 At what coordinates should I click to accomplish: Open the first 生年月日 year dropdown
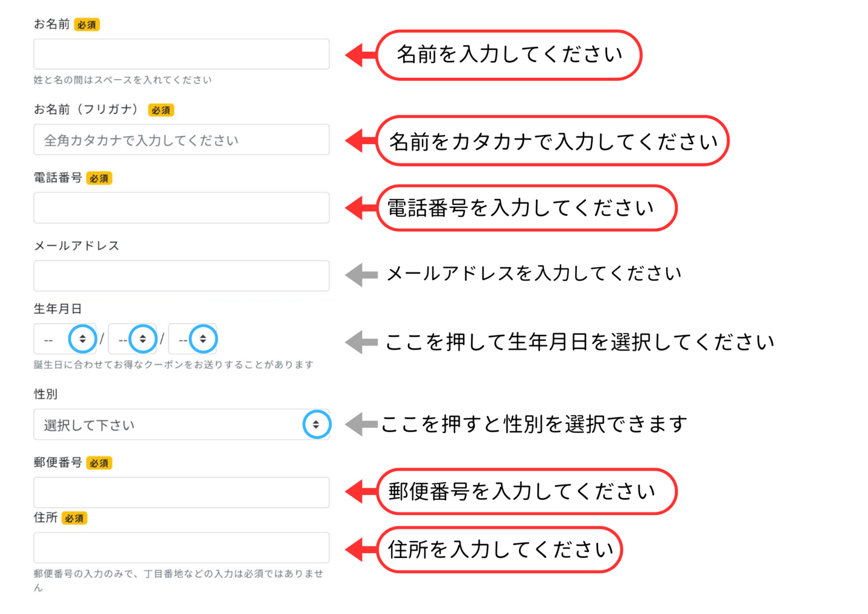[x=64, y=339]
